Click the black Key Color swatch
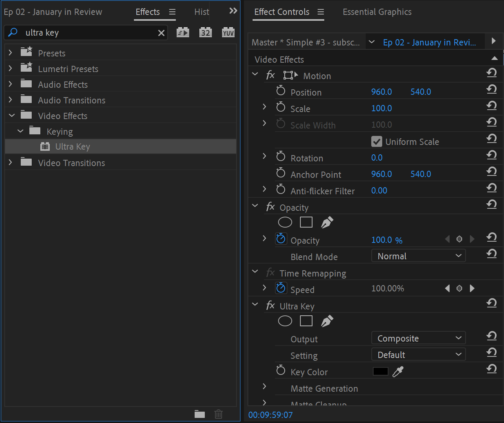504x423 pixels. (x=380, y=372)
